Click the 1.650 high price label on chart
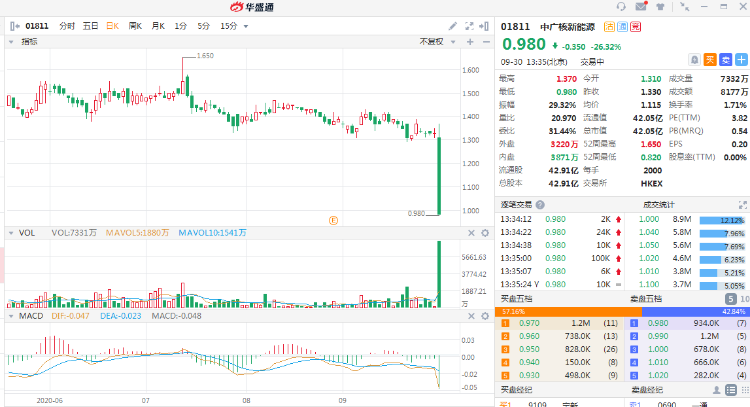Image resolution: width=750 pixels, height=407 pixels. click(x=205, y=55)
